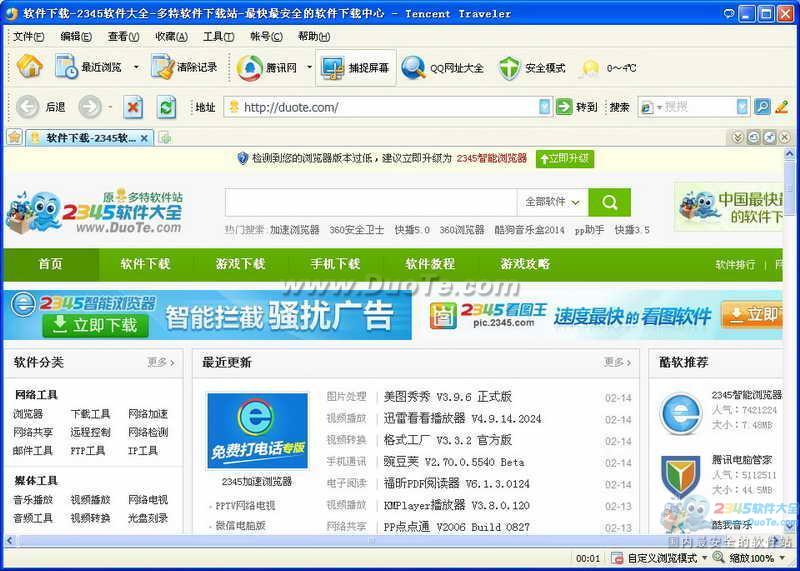Open the Tencent site icon

249,67
